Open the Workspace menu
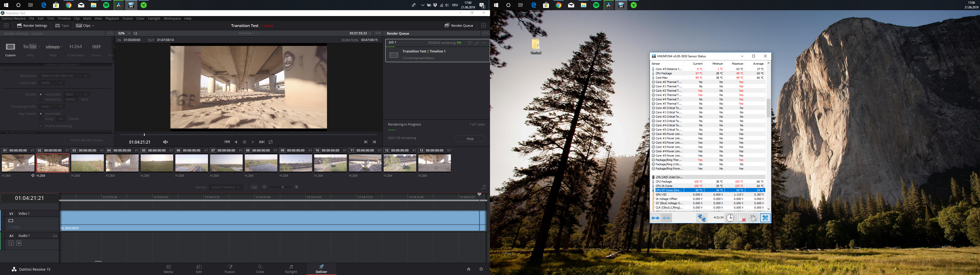This screenshot has width=980, height=275. [172, 18]
